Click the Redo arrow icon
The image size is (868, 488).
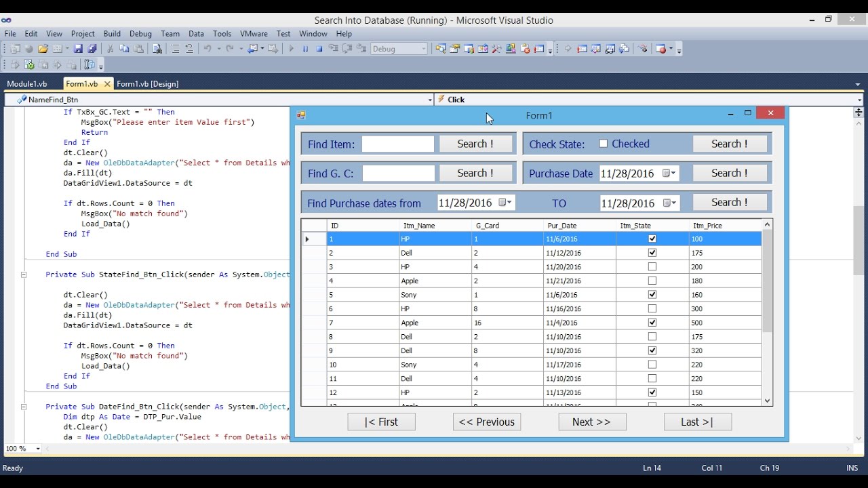(x=230, y=49)
